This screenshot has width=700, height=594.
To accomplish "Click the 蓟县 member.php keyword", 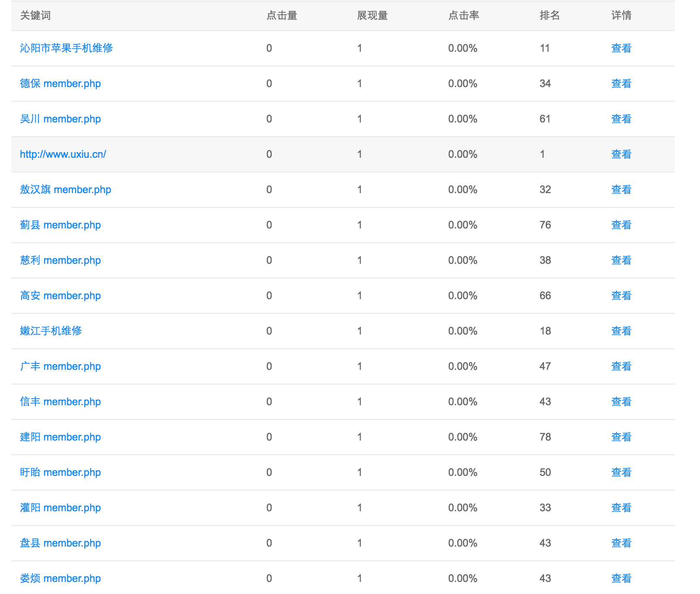I will click(x=60, y=225).
